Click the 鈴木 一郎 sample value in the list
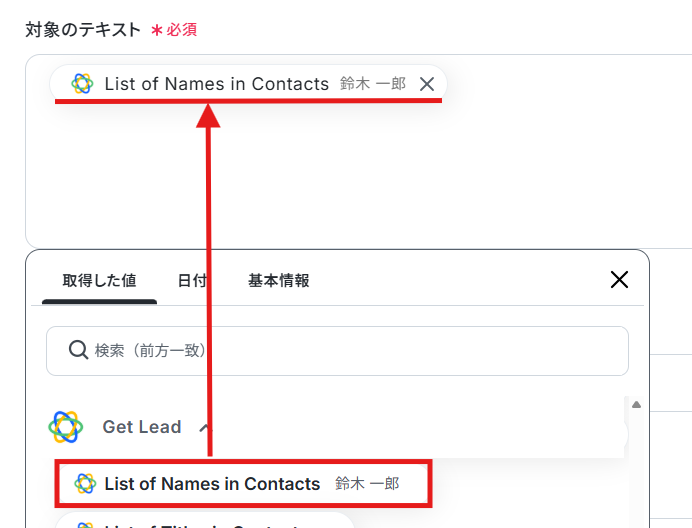Image resolution: width=692 pixels, height=528 pixels. coord(367,484)
